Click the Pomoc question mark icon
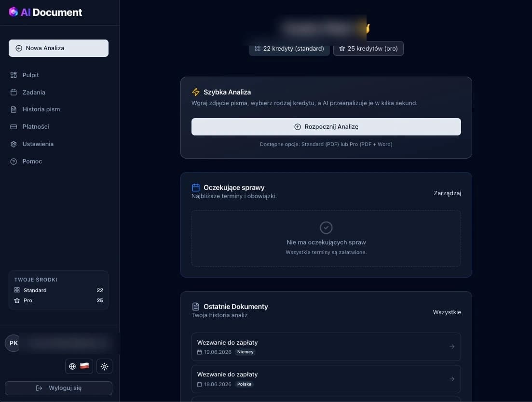Image resolution: width=532 pixels, height=402 pixels. tap(14, 161)
